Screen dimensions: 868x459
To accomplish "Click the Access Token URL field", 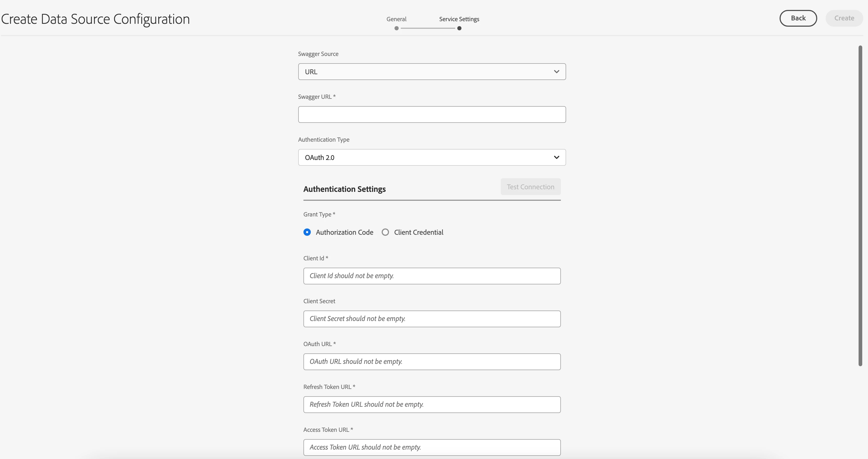I will pos(432,447).
